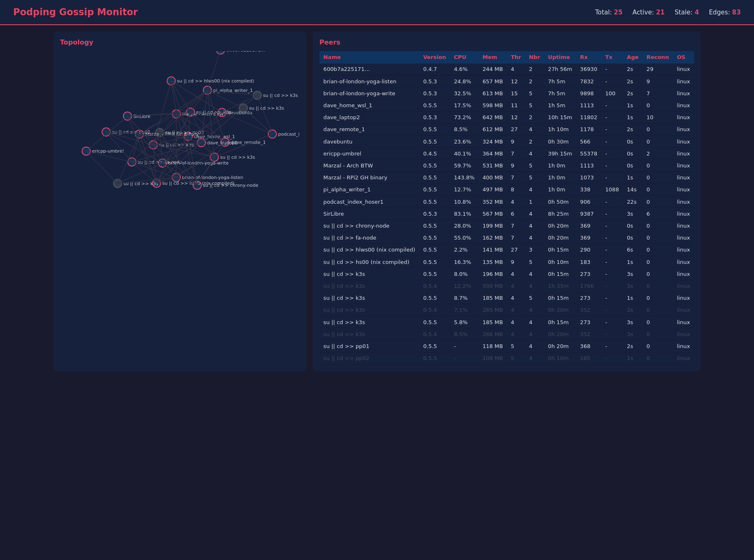This screenshot has height=560, width=754.
Task: Select the hlws00 (nix compiled) graph node
Action: click(171, 81)
